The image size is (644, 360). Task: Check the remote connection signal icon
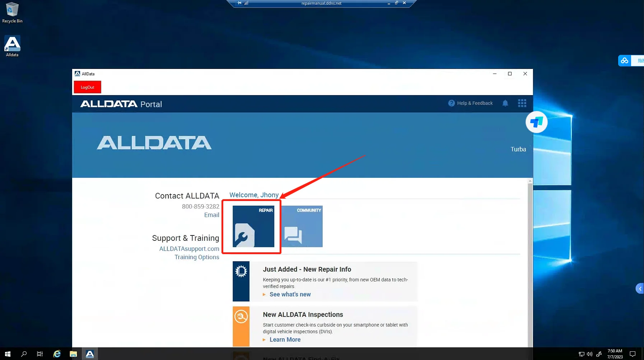coord(246,3)
